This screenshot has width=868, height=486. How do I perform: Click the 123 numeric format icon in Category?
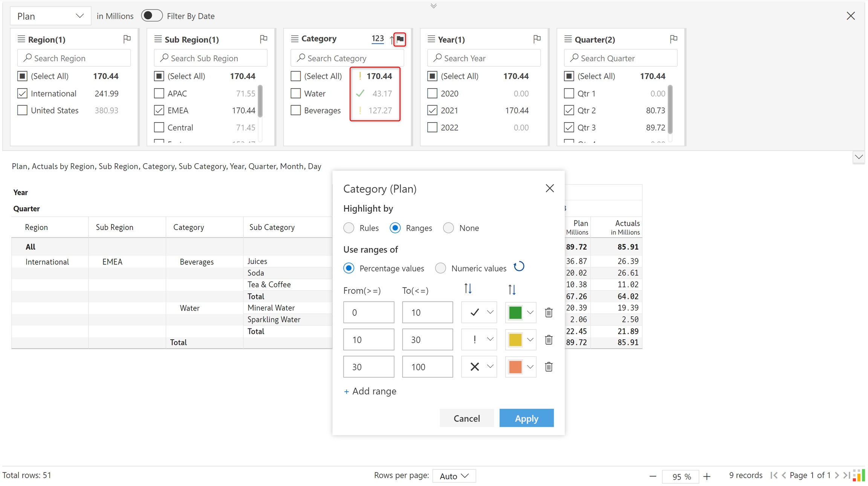click(x=377, y=39)
